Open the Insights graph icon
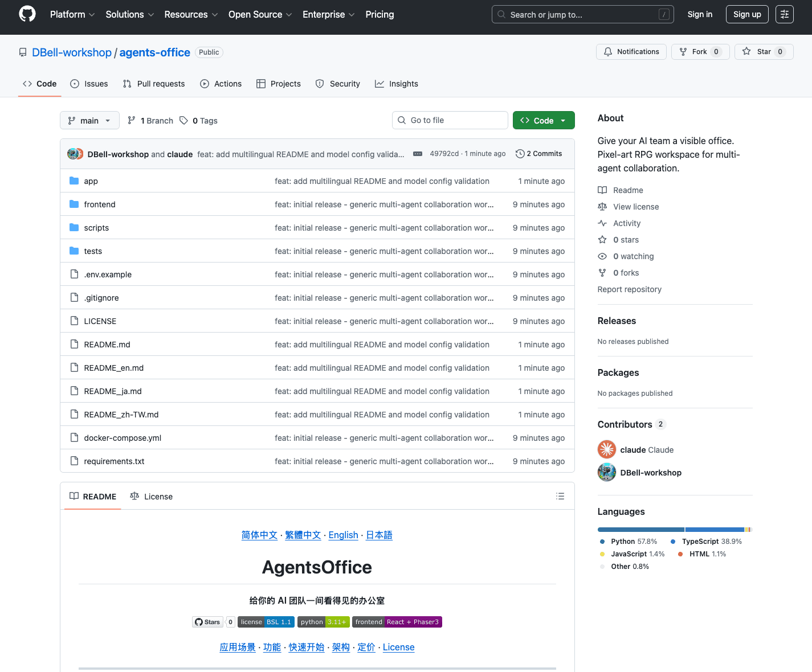 [x=380, y=84]
